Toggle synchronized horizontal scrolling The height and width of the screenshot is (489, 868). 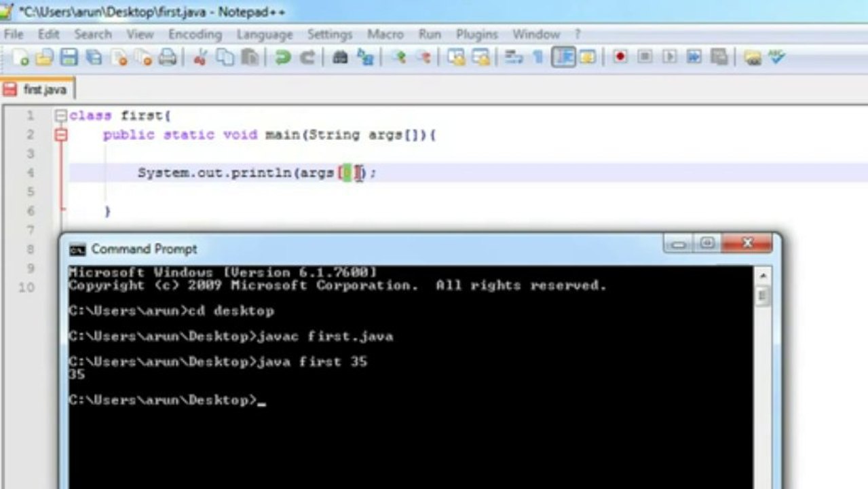pos(480,58)
